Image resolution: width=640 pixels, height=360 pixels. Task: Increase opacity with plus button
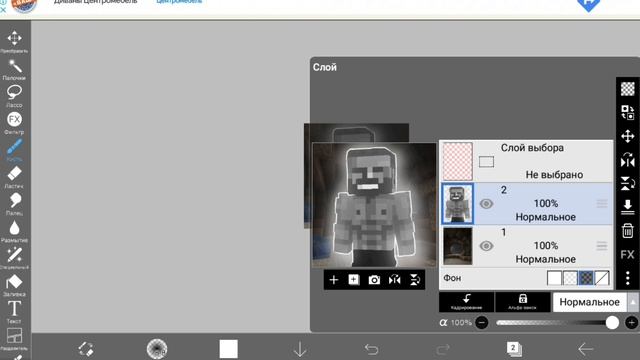pyautogui.click(x=631, y=322)
